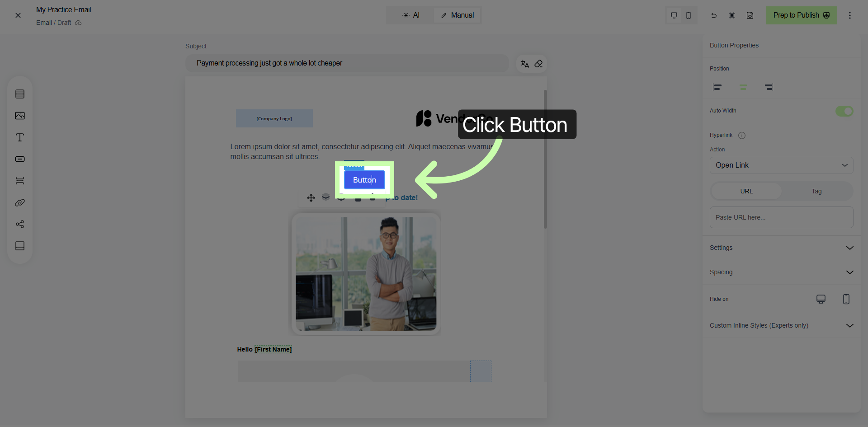868x427 pixels.
Task: Click the move handle in element toolbar
Action: pyautogui.click(x=311, y=198)
